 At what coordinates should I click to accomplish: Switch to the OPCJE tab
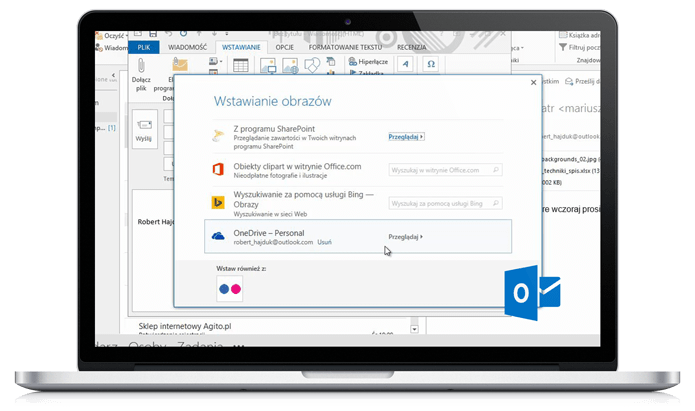click(x=285, y=46)
